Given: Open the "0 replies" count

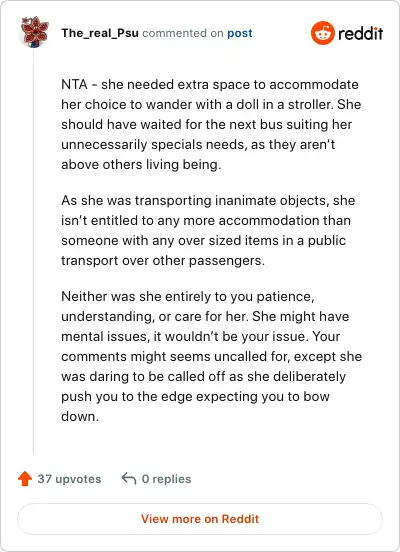Looking at the screenshot, I should pyautogui.click(x=166, y=479).
